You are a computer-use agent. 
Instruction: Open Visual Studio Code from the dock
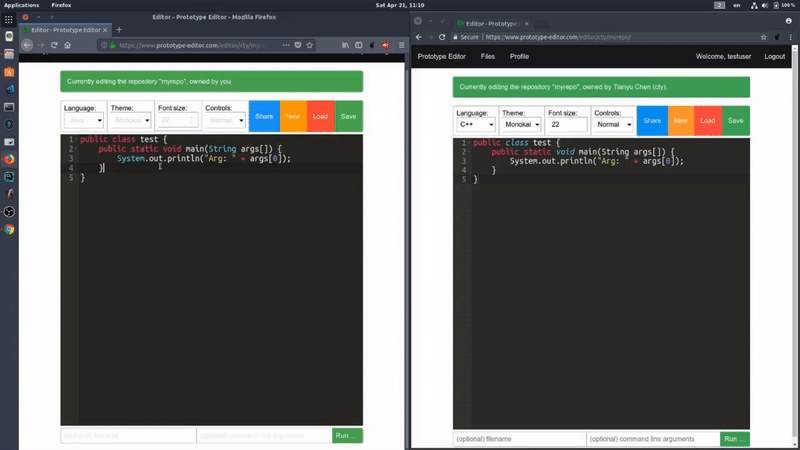pos(9,89)
